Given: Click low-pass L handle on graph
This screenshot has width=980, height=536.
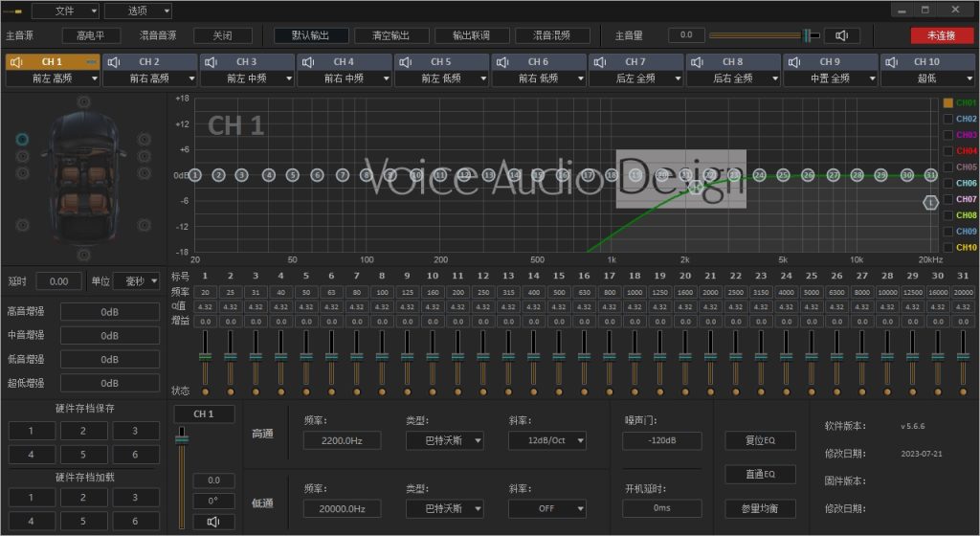Looking at the screenshot, I should 931,202.
